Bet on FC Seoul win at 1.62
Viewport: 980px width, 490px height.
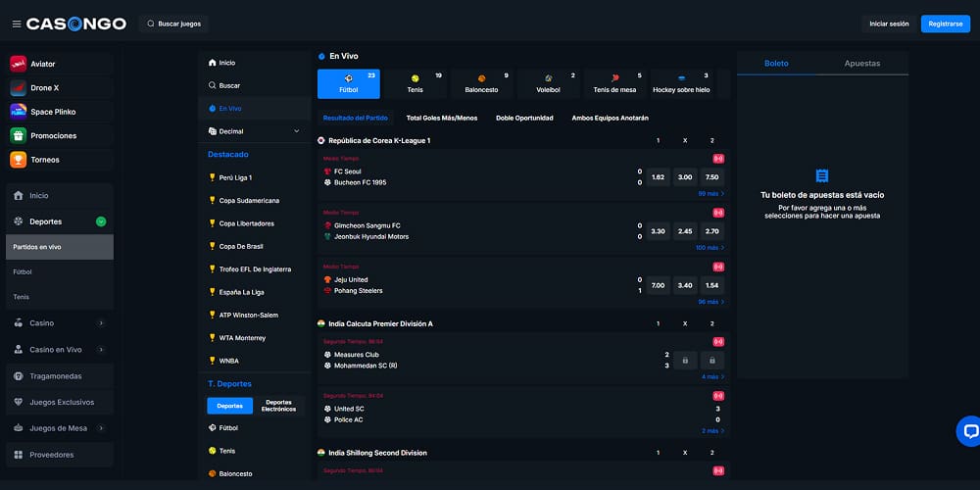(x=659, y=176)
